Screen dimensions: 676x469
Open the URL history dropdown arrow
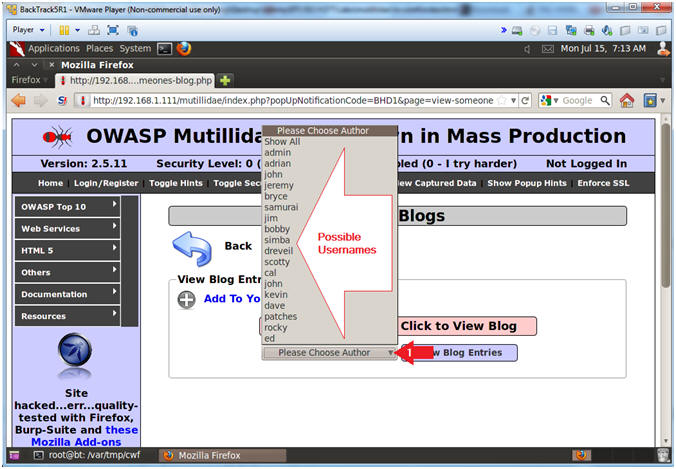click(513, 101)
